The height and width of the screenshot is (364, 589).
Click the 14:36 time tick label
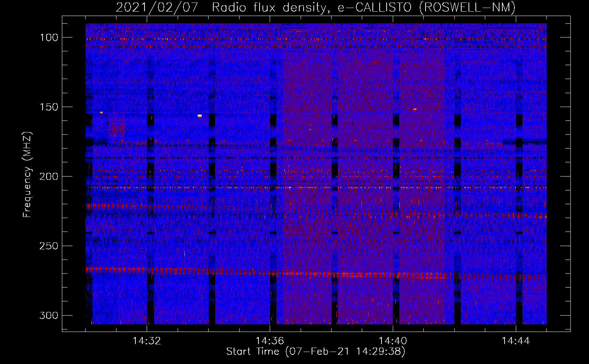270,341
